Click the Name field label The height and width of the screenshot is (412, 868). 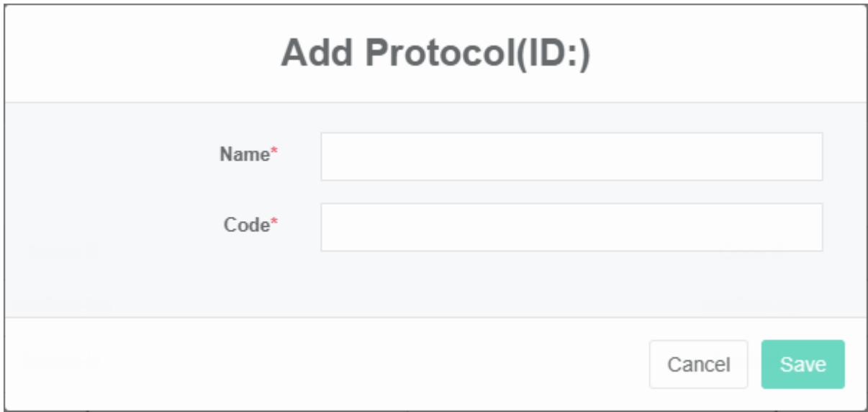[244, 155]
